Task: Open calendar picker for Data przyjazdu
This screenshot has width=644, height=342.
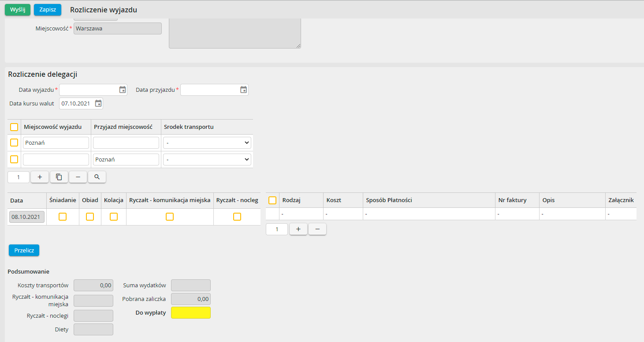Action: click(243, 90)
